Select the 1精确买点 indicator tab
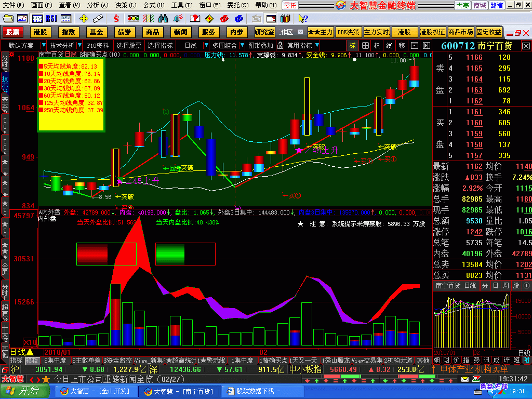Screen dimensions: 532x399 click(x=273, y=361)
